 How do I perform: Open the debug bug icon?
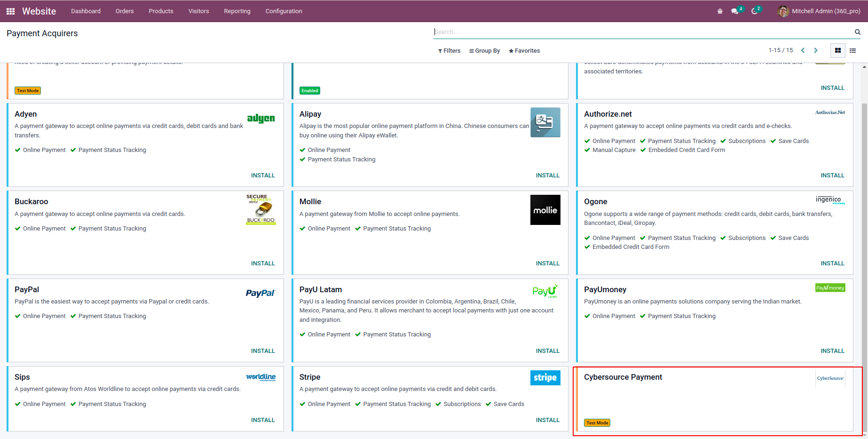[720, 11]
